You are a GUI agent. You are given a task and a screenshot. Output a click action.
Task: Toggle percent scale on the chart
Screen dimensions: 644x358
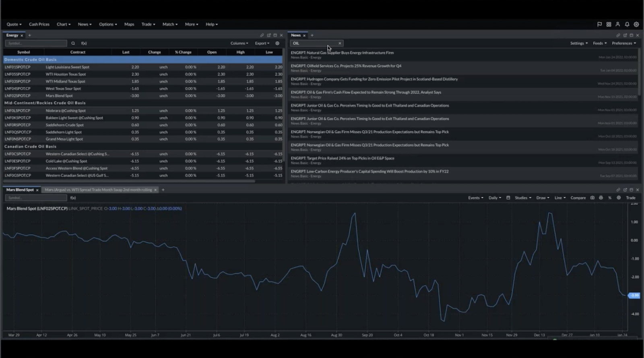[x=610, y=198]
